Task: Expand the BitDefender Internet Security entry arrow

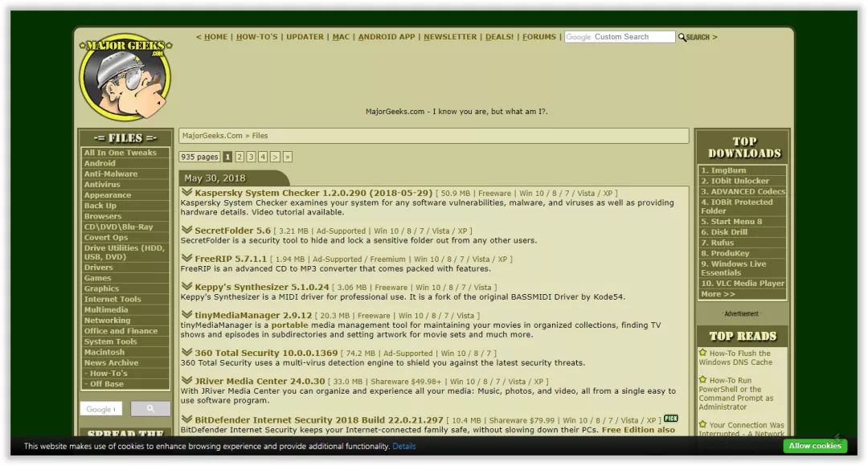Action: point(186,419)
